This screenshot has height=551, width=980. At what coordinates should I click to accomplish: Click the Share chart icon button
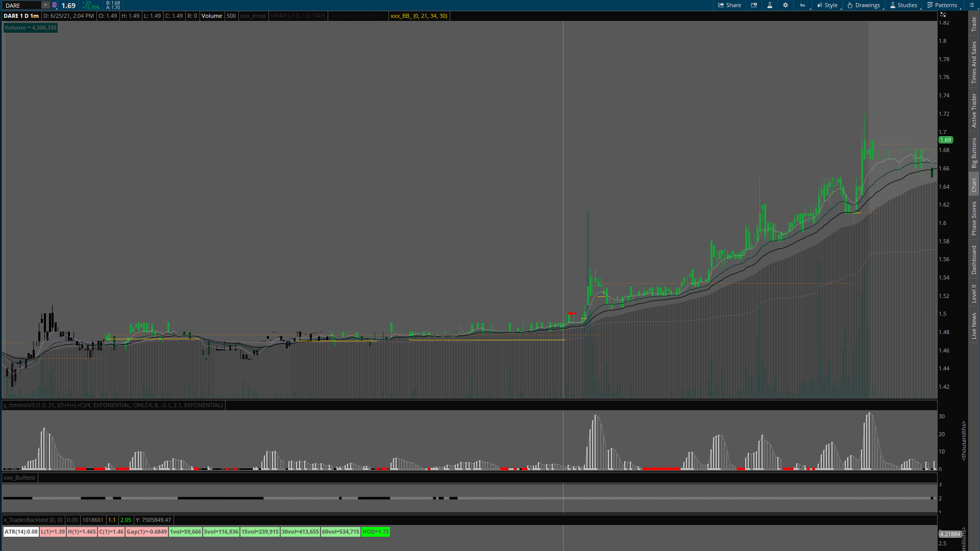(729, 5)
